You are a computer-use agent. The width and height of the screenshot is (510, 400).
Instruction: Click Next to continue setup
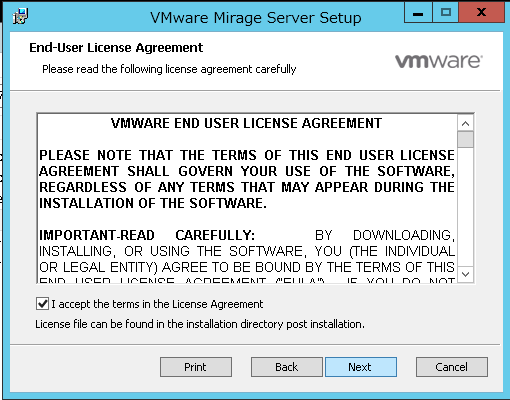click(x=361, y=367)
